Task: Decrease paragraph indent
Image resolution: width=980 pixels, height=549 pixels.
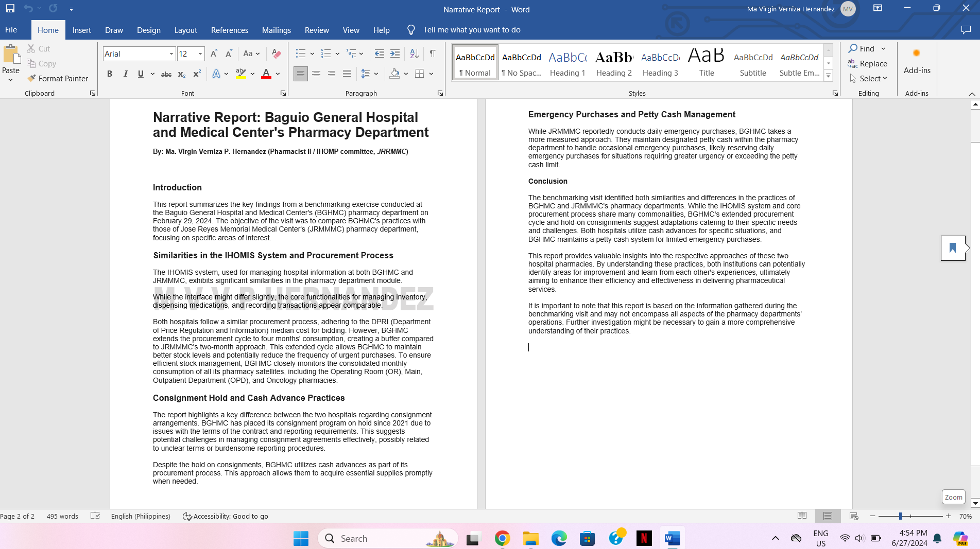Action: click(380, 54)
